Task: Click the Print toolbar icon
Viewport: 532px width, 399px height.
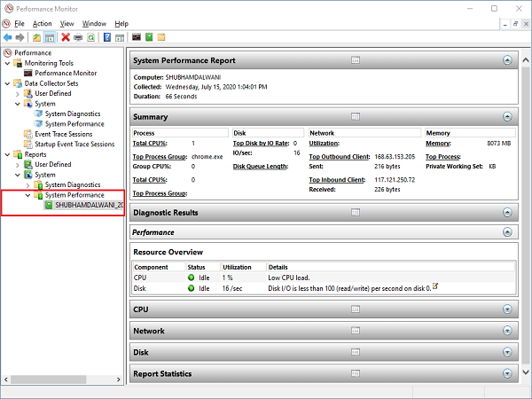Action: 79,37
